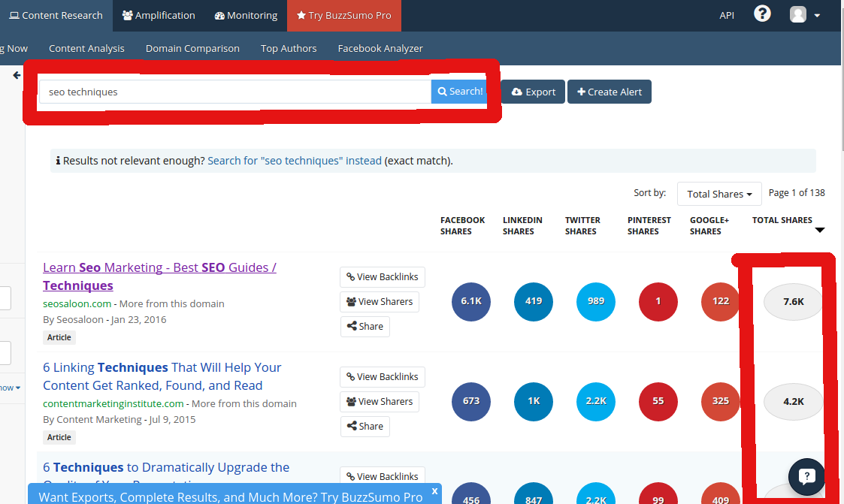Viewport: 844px width, 504px height.
Task: Open the user avatar account menu
Action: tap(804, 15)
